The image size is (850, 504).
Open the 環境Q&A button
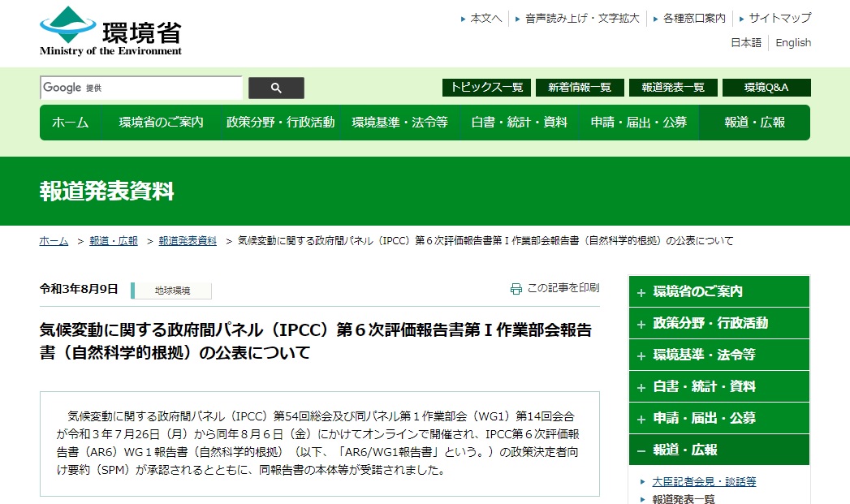click(x=767, y=87)
